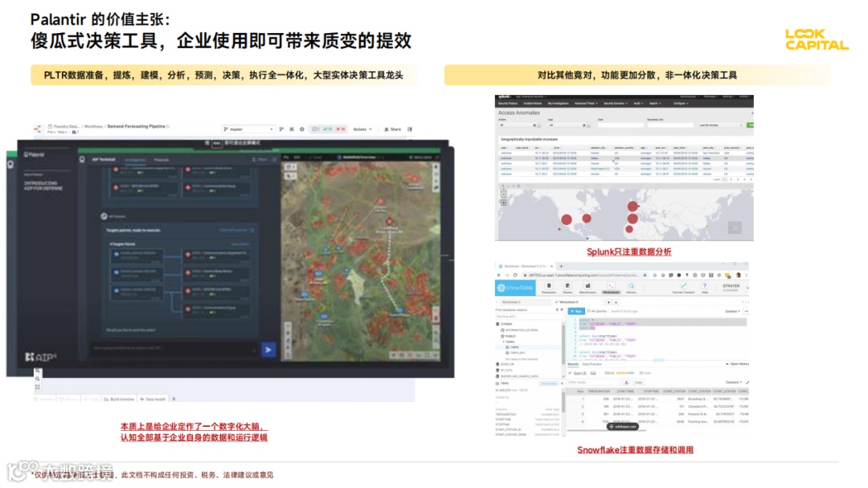Toggle the All Queries checkbox

point(589,311)
